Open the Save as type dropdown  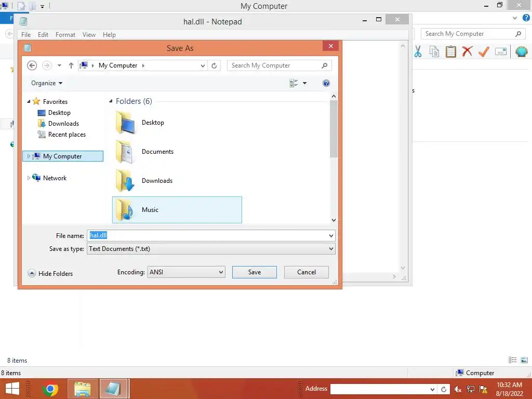(x=331, y=249)
